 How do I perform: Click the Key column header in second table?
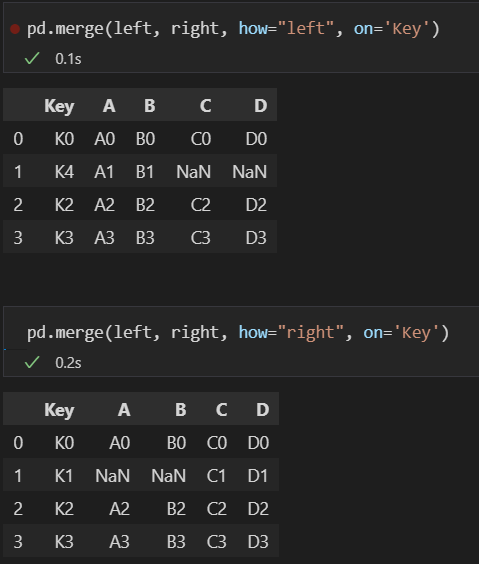59,410
